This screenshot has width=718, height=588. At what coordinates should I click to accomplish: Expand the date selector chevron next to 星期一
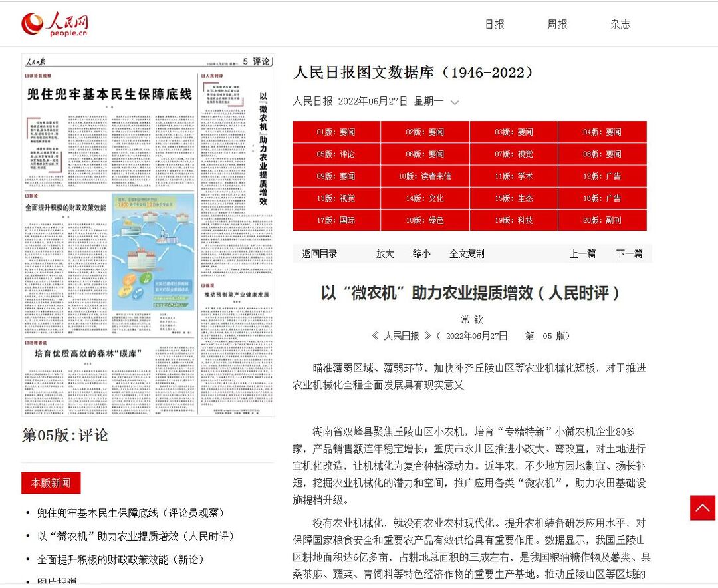pyautogui.click(x=455, y=102)
